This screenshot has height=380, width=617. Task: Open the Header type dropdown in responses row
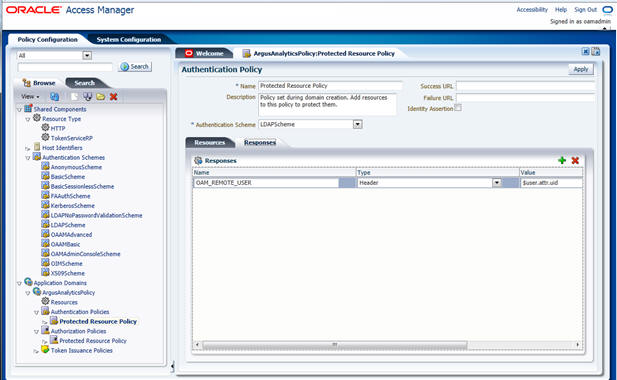[497, 183]
